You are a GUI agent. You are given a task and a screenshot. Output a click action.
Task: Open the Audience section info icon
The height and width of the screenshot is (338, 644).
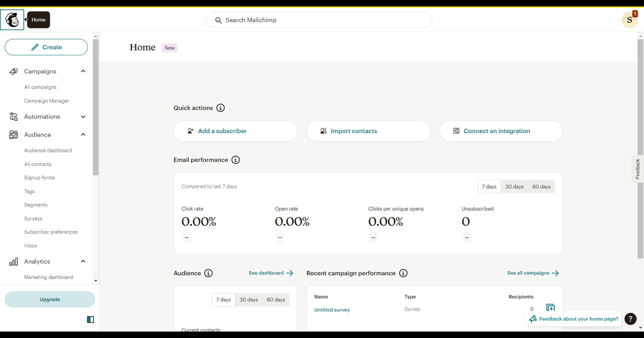click(208, 273)
